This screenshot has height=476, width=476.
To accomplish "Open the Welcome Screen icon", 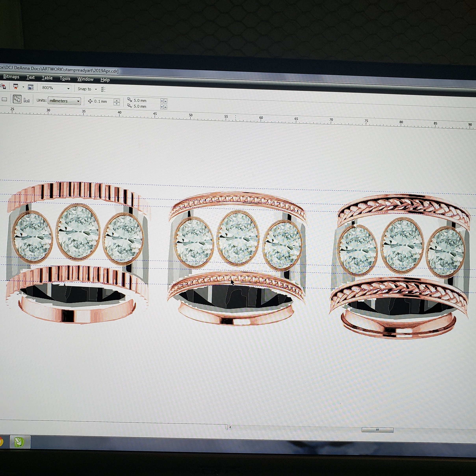I will 31,87.
